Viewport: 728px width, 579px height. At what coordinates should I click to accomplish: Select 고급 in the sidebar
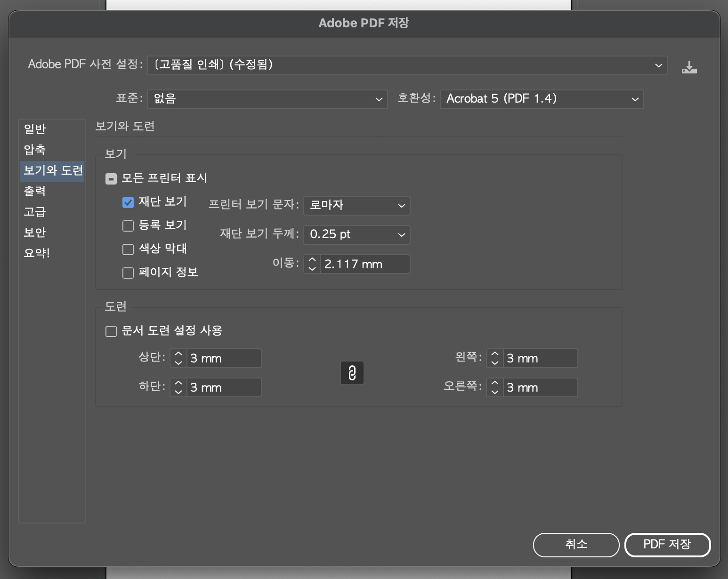tap(52, 212)
